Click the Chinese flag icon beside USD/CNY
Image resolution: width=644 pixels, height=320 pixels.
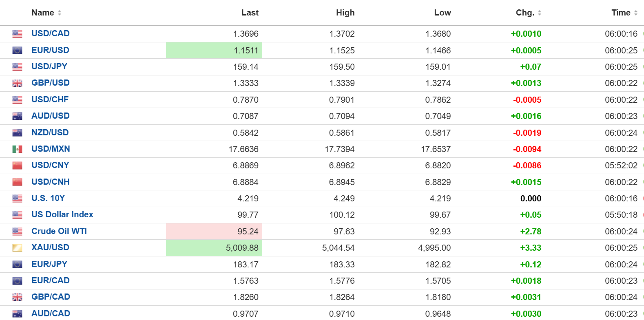(17, 166)
